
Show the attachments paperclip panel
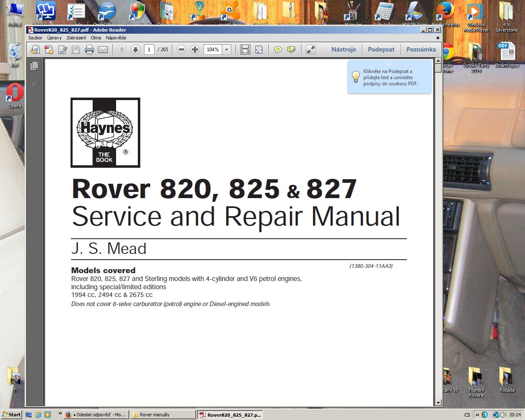click(34, 83)
